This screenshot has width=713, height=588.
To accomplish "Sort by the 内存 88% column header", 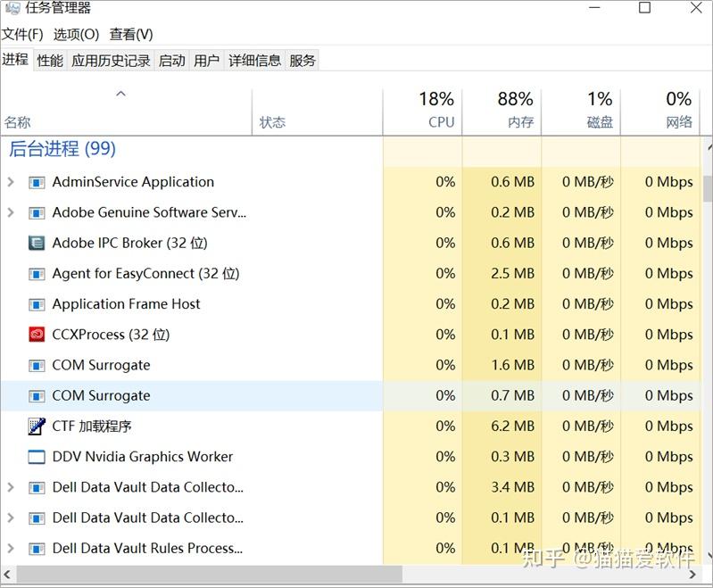I will [502, 112].
